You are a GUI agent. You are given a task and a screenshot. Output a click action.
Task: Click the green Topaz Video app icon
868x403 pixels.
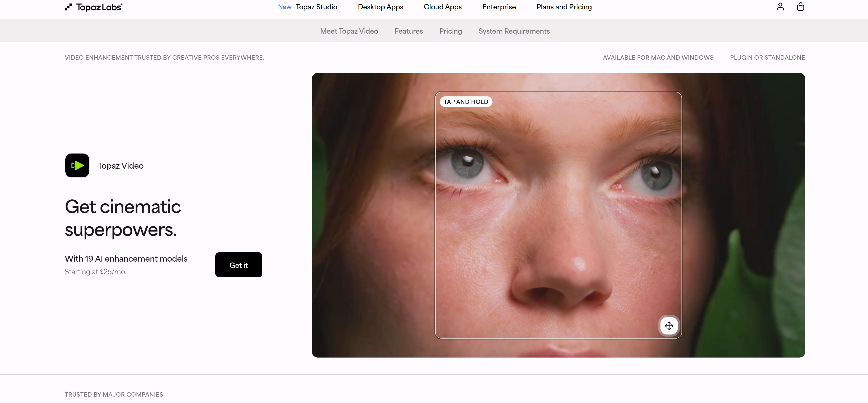(77, 165)
